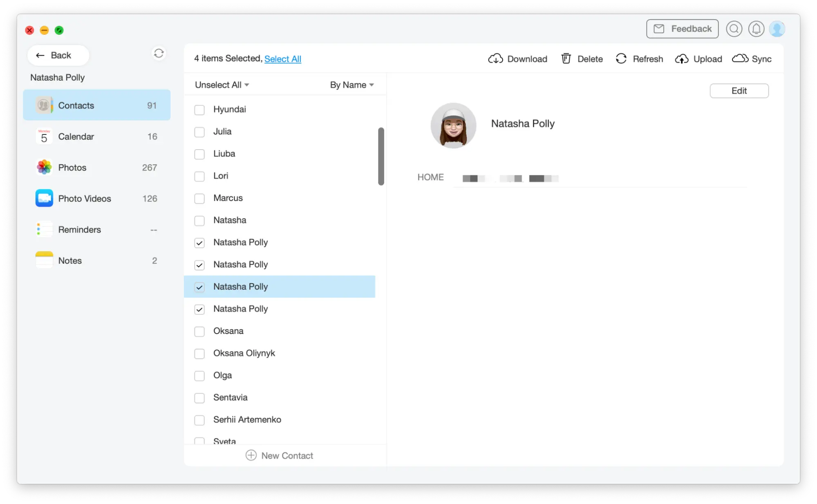Click the Edit button for Natasha Polly
This screenshot has width=817, height=504.
pos(739,90)
